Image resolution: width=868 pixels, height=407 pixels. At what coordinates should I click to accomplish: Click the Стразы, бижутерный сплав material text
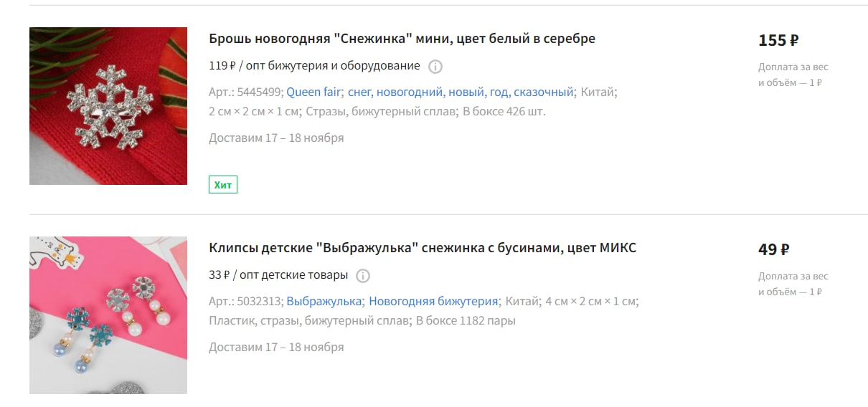point(380,111)
